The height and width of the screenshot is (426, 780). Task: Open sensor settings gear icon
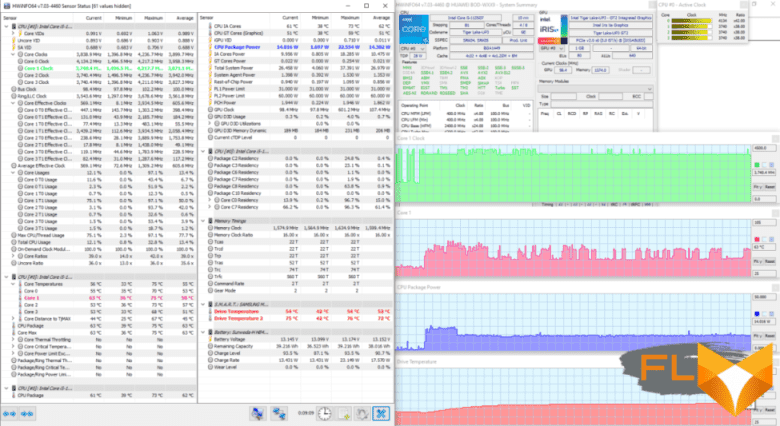(362, 414)
